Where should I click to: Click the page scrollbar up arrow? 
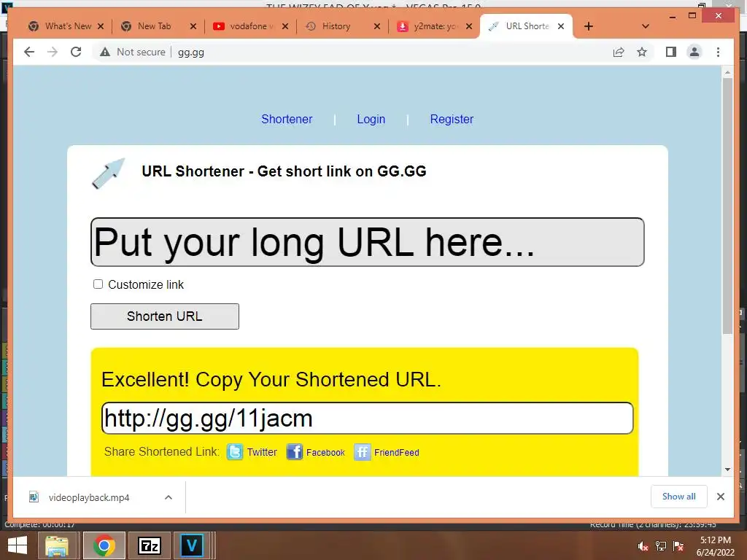pyautogui.click(x=727, y=72)
